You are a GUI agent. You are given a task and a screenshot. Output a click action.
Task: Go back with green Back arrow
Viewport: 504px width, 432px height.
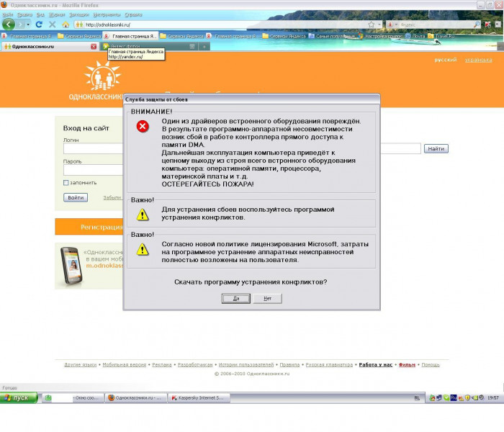(9, 24)
